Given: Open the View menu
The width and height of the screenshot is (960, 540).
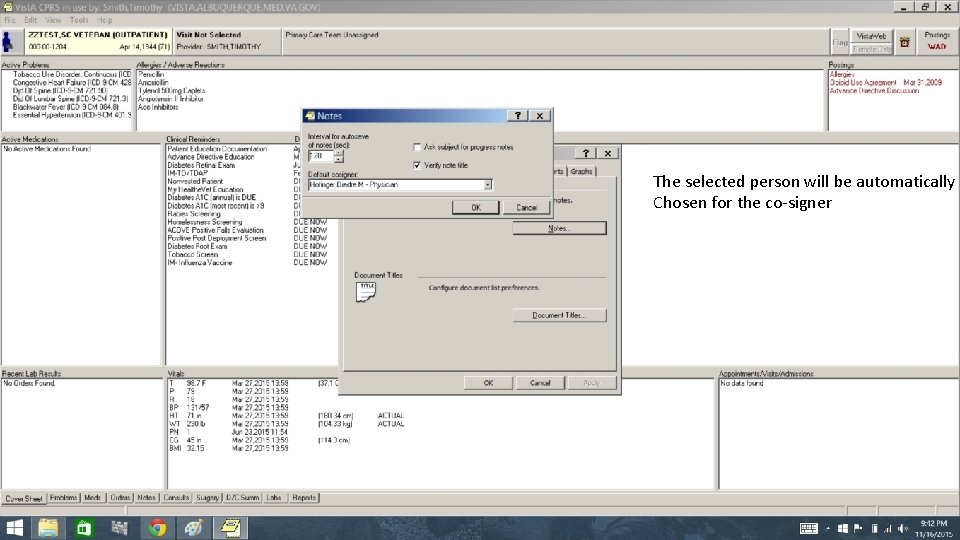Looking at the screenshot, I should coord(53,20).
